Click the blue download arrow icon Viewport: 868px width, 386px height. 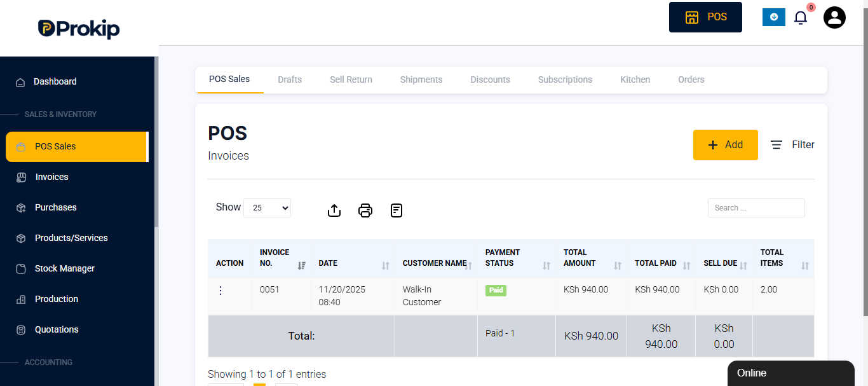click(774, 17)
